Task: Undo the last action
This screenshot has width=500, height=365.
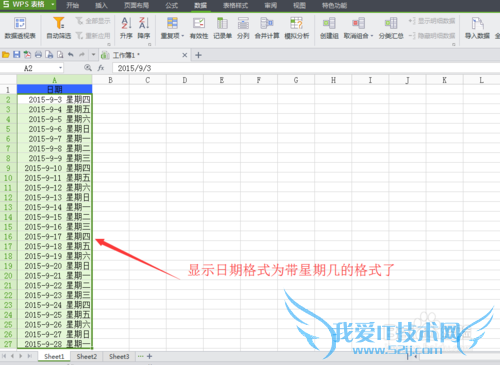Action: [x=71, y=55]
